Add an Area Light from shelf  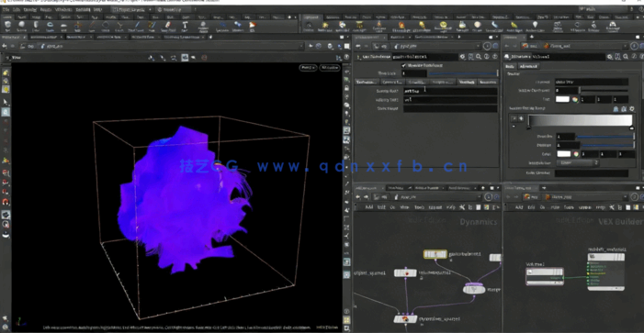click(360, 27)
